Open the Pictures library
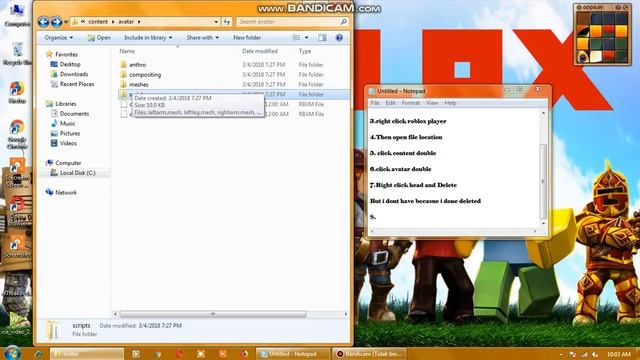640x360 pixels. point(70,133)
